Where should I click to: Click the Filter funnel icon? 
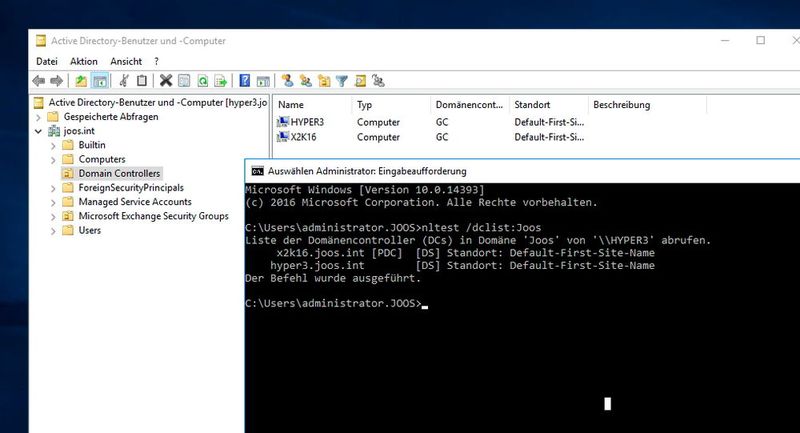342,81
